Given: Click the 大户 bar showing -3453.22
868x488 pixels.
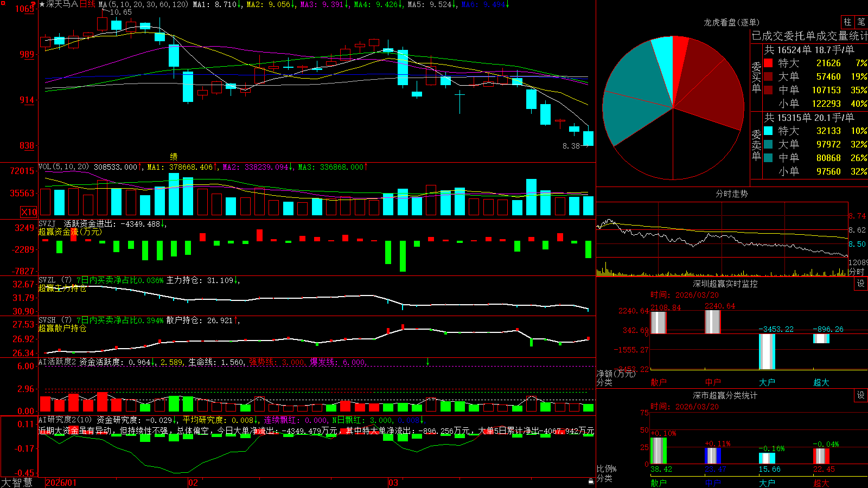Looking at the screenshot, I should (767, 351).
